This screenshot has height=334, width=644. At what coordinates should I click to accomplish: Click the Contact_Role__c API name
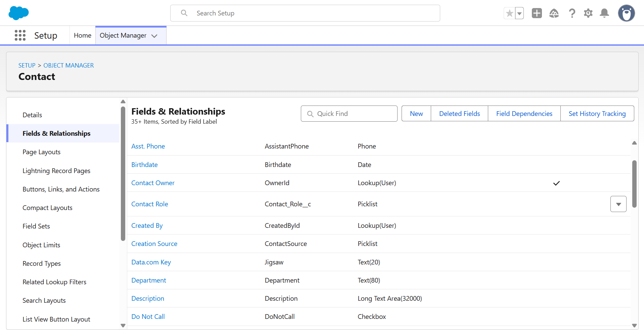[x=288, y=204]
